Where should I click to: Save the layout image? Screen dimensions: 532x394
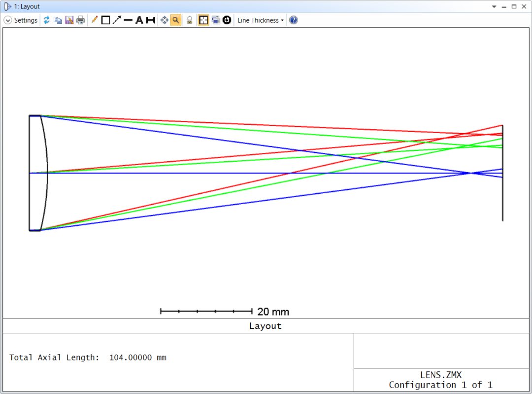[x=69, y=20]
